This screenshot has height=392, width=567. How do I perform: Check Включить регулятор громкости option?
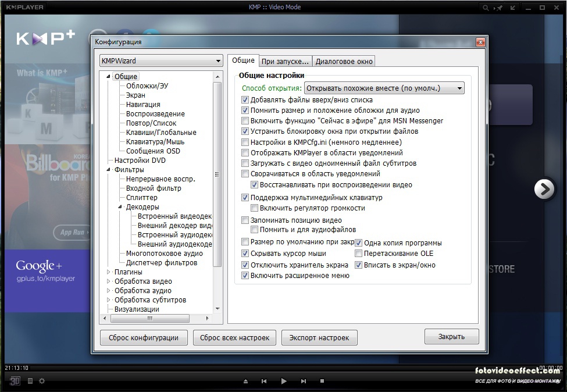(x=254, y=208)
